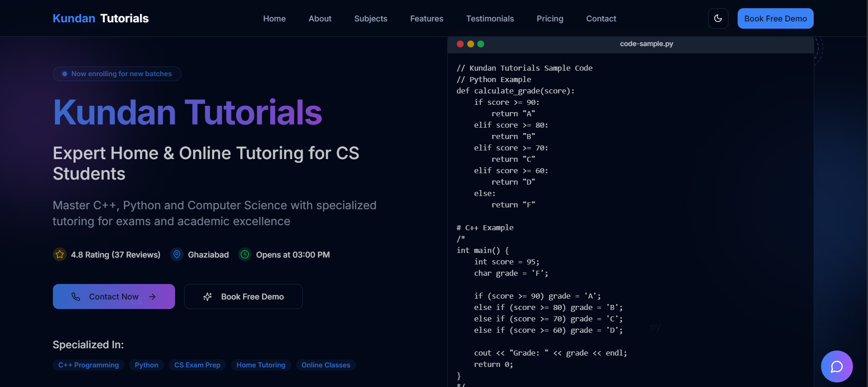The height and width of the screenshot is (387, 868).
Task: Click the large Kundan Tutorials hero heading
Action: (x=188, y=112)
